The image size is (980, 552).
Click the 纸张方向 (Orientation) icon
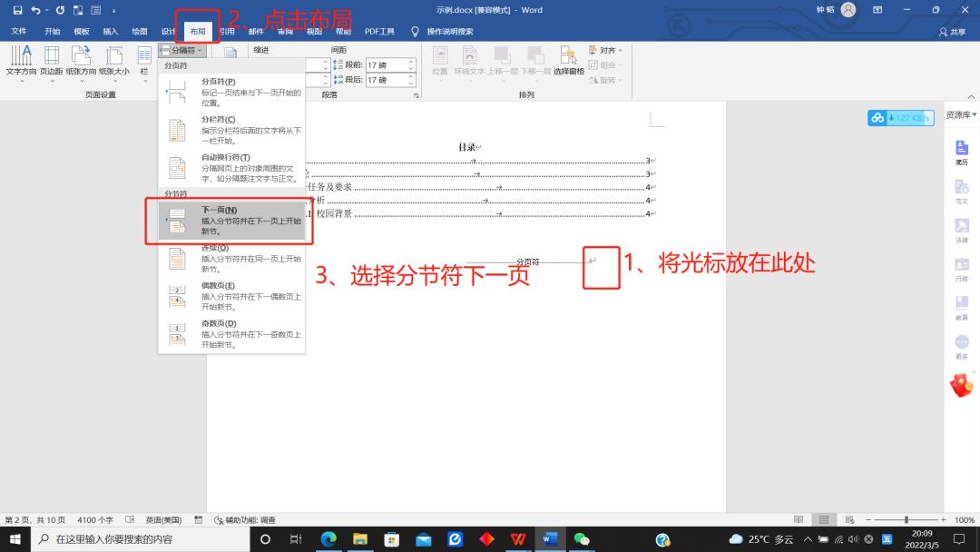pos(82,62)
